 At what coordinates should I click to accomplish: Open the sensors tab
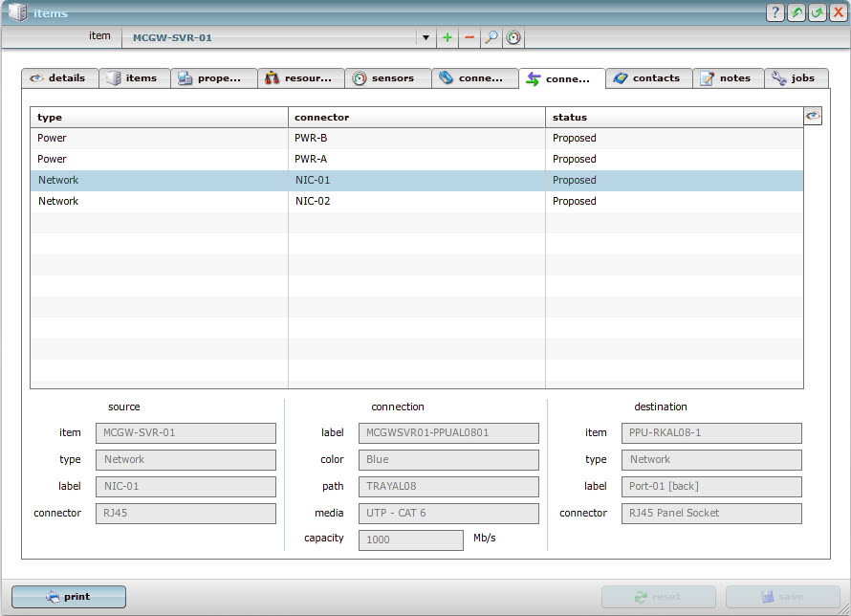(x=387, y=78)
